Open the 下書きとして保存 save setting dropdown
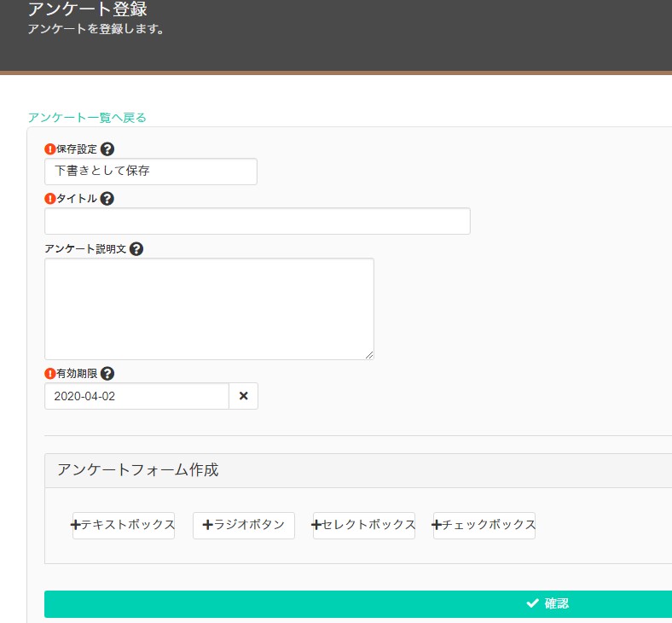Viewport: 672px width, 623px height. pos(151,171)
